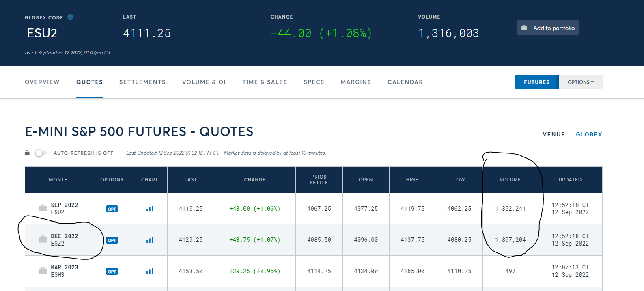Viewport: 644px width, 291px height.
Task: Open the Margins tab
Action: (x=356, y=82)
